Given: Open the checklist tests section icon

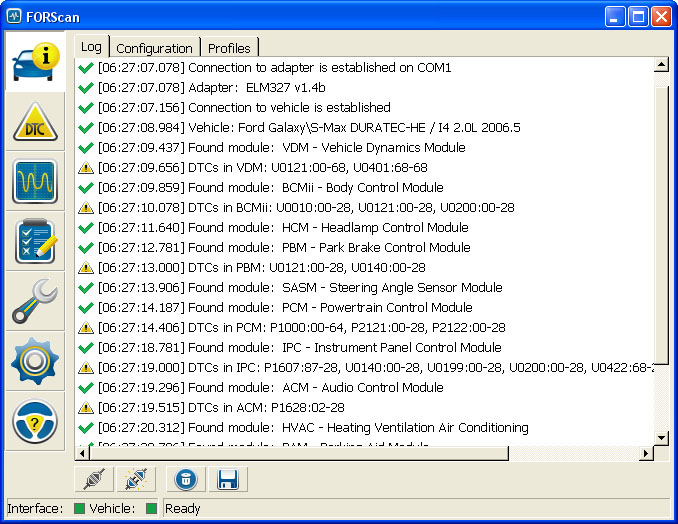Looking at the screenshot, I should [35, 241].
